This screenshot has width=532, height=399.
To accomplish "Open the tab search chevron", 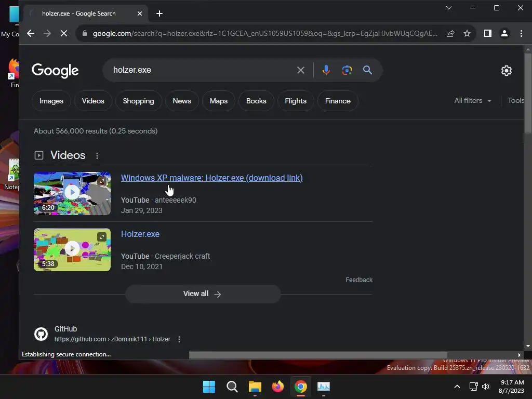I will coord(448,8).
